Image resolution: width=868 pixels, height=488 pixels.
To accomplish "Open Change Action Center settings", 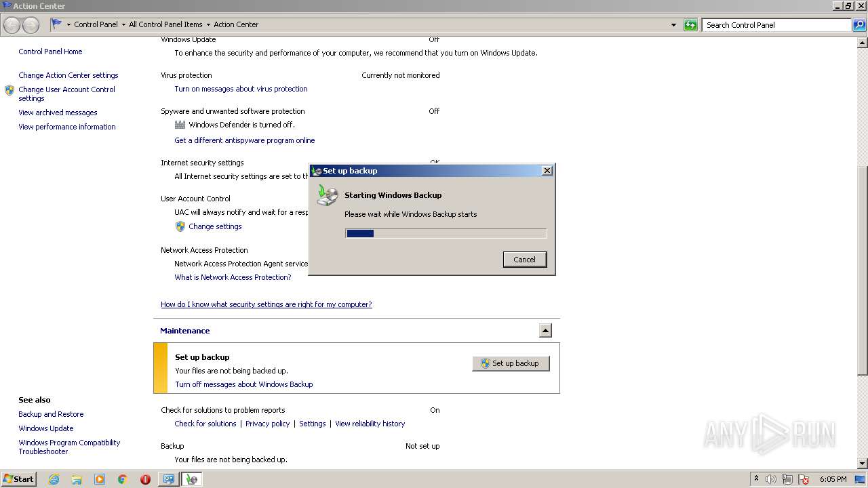I will click(x=68, y=75).
